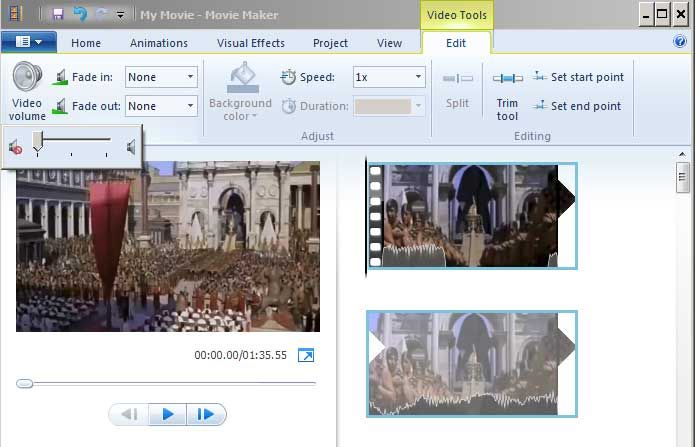
Task: Open the Speed dropdown showing 1x
Action: pyautogui.click(x=389, y=77)
